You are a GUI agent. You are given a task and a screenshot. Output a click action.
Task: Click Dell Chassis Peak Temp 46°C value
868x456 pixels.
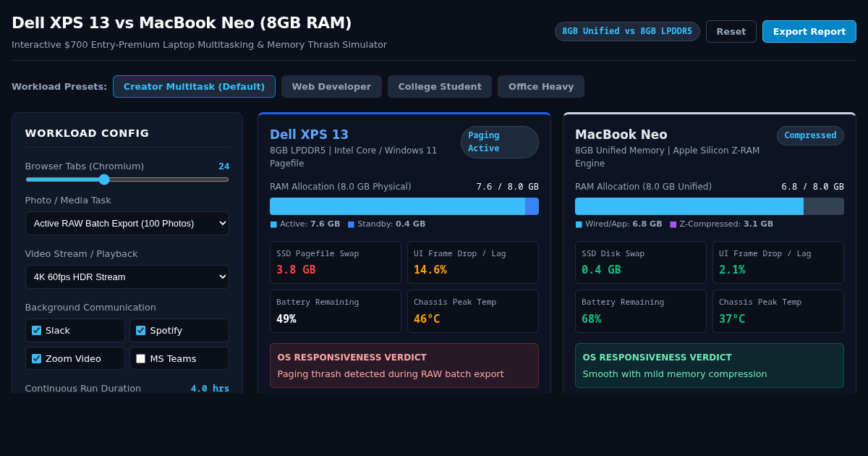point(427,318)
